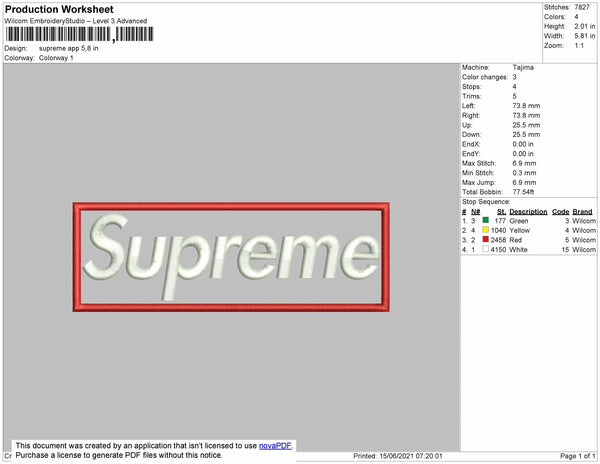Click the Zoom value 1:1
The image size is (600, 464).
(x=579, y=46)
